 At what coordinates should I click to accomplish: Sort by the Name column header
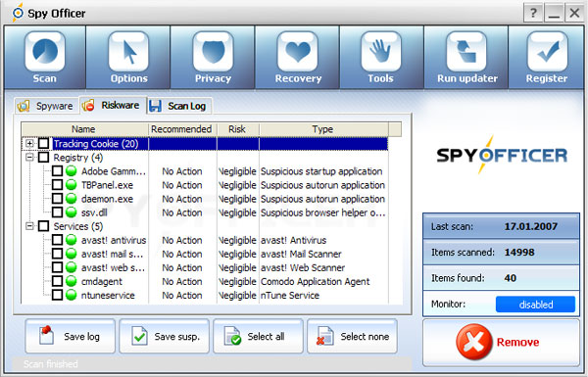coord(84,129)
